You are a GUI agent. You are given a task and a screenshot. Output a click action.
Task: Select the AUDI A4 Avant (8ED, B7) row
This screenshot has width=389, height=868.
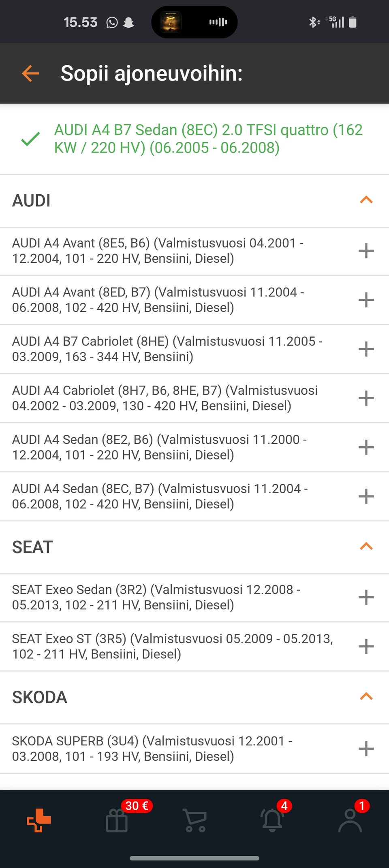(194, 300)
